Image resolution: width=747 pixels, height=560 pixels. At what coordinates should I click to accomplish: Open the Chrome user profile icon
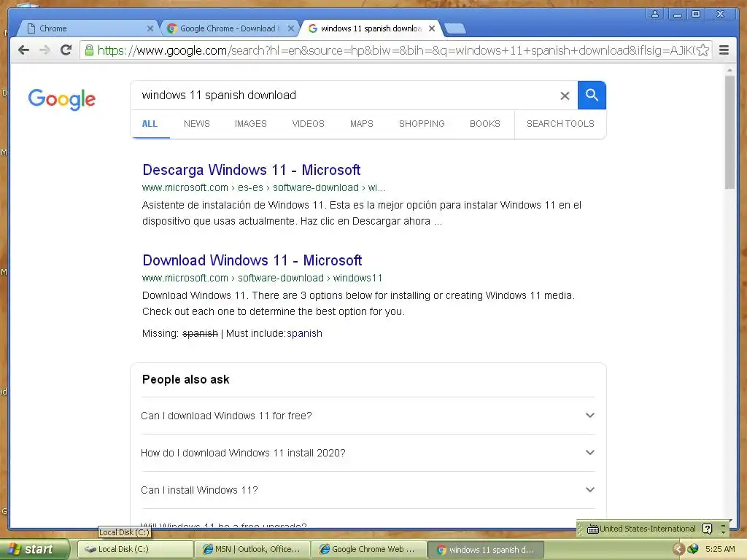pos(655,14)
